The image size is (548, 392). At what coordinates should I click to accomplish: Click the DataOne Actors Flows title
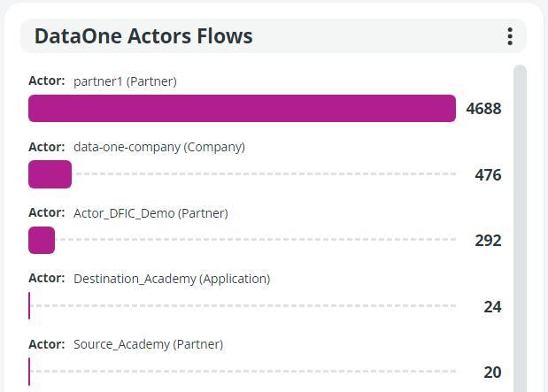pos(143,36)
